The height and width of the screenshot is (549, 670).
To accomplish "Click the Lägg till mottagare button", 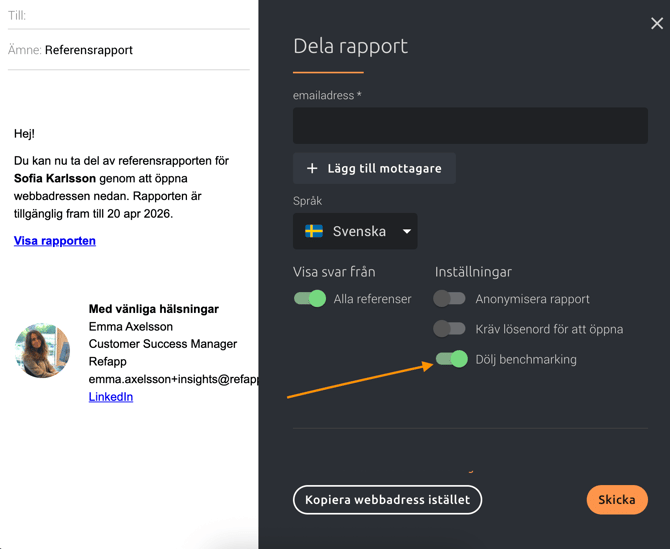I will tap(374, 168).
